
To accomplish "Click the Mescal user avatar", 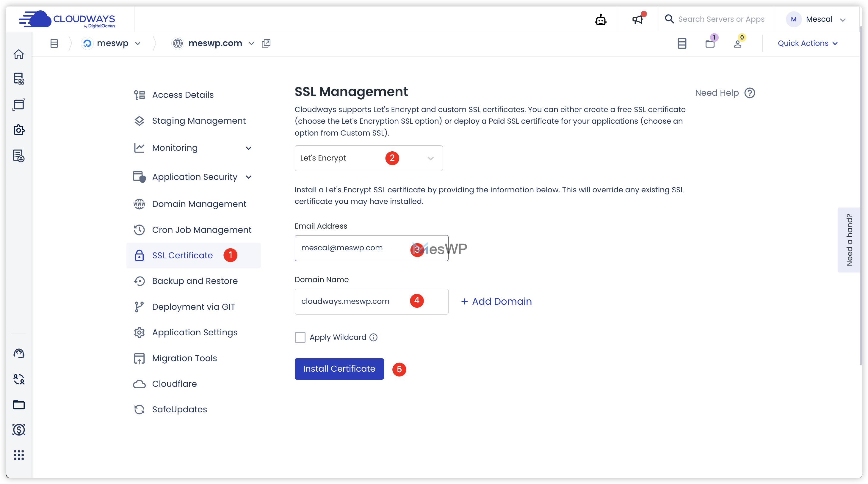I will 794,20.
